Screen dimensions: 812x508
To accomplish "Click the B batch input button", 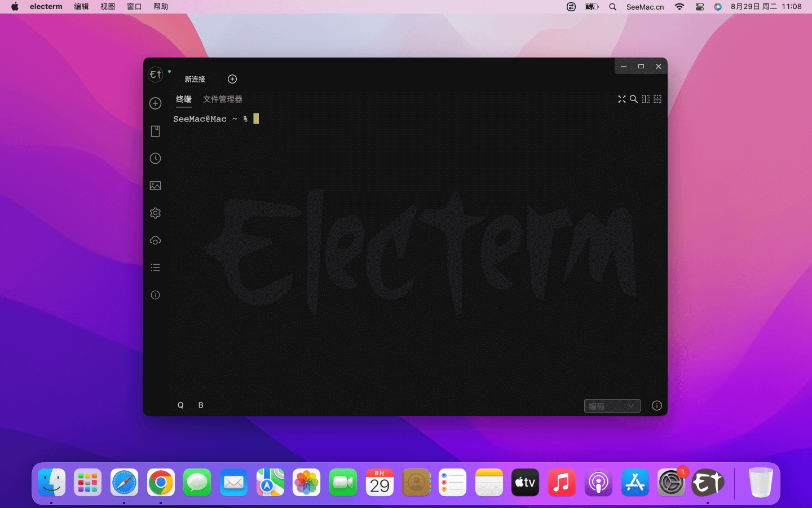I will (x=201, y=405).
